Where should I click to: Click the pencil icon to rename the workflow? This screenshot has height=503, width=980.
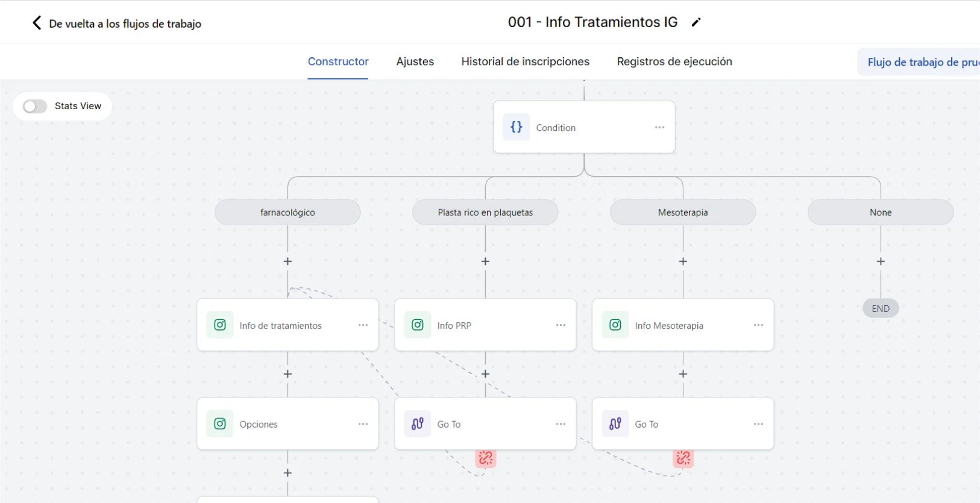point(696,23)
